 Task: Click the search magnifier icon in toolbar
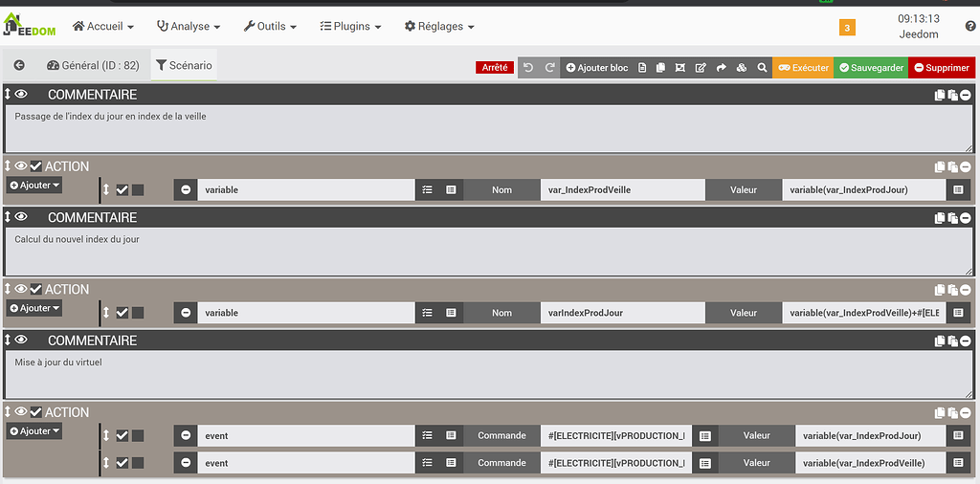click(762, 68)
